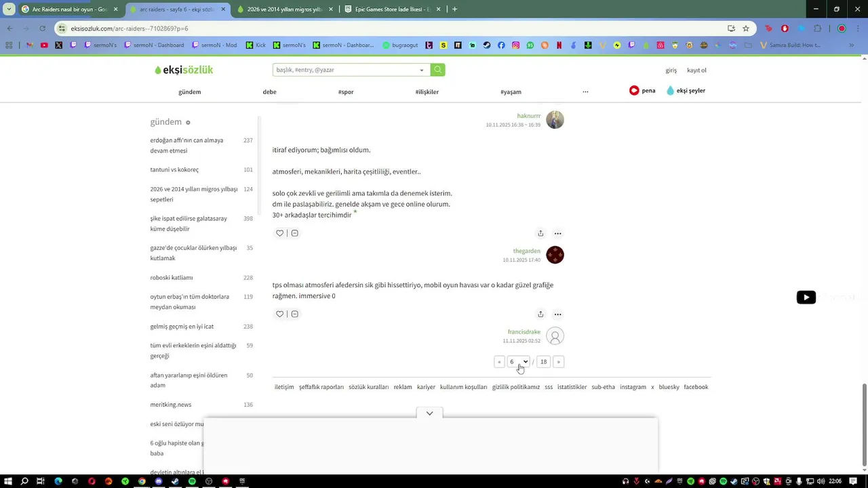This screenshot has width=868, height=488.
Task: Open gündem settings gear icon
Action: 188,123
